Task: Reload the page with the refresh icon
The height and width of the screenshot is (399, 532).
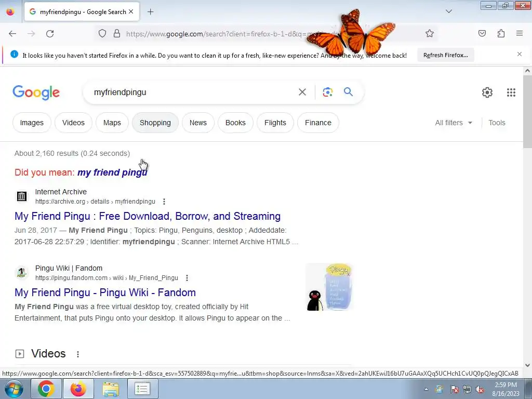Action: (50, 34)
